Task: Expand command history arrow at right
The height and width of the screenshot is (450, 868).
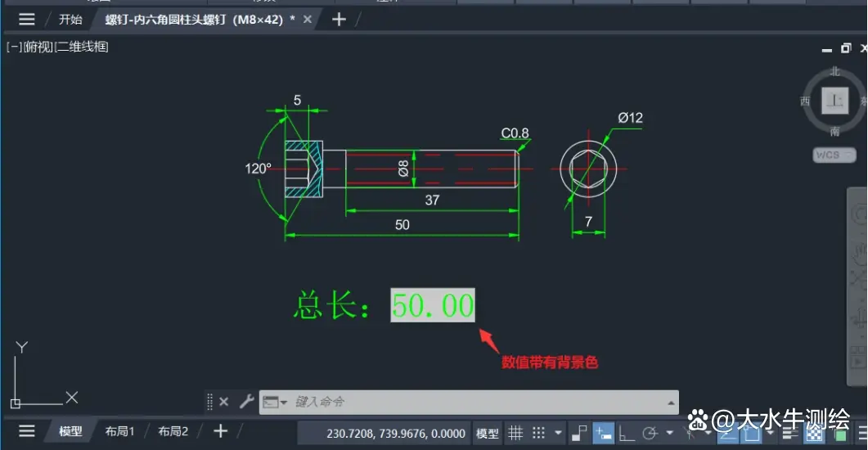Action: pyautogui.click(x=671, y=403)
